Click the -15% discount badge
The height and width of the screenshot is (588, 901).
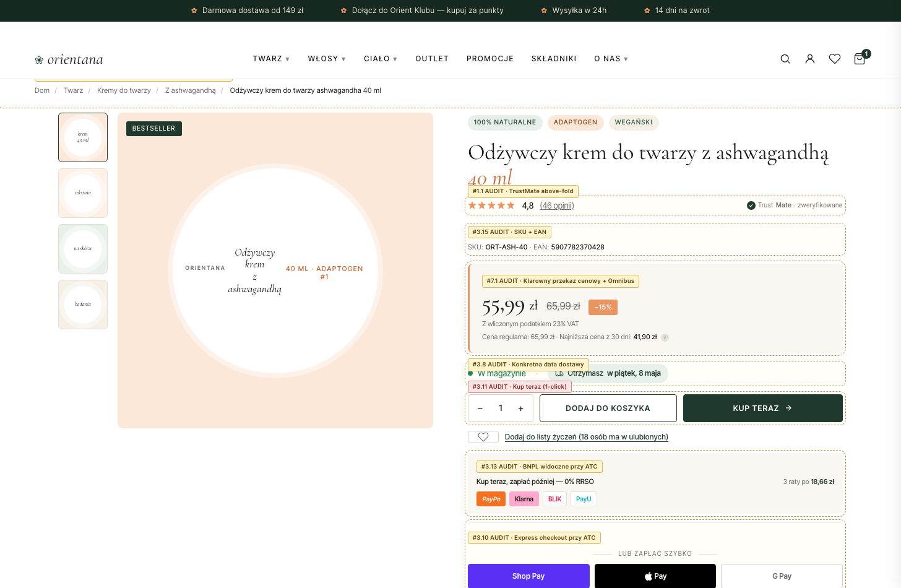603,307
